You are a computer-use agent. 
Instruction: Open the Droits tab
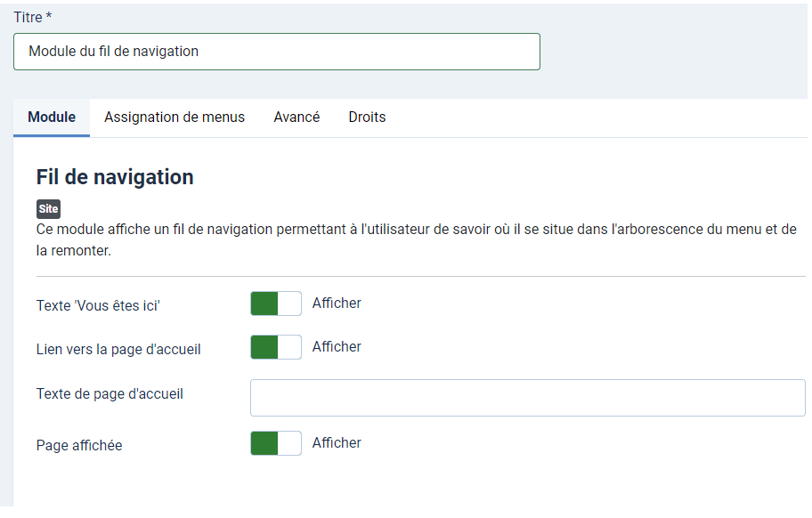click(367, 117)
